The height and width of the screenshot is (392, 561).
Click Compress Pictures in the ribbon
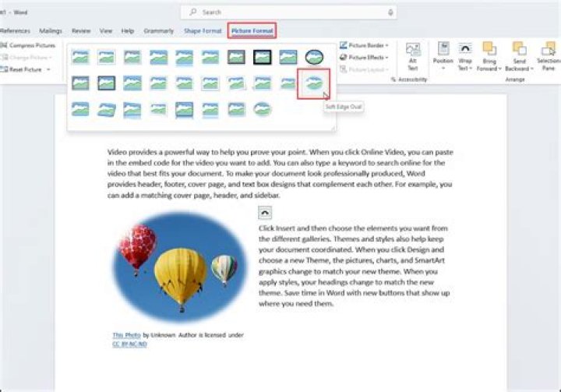(x=28, y=45)
